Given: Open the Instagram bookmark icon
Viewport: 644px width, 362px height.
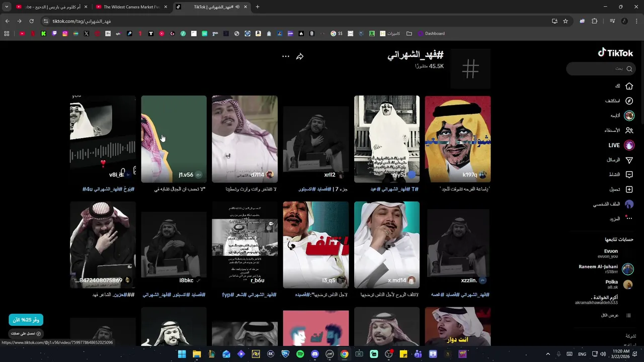Looking at the screenshot, I should pos(65,34).
